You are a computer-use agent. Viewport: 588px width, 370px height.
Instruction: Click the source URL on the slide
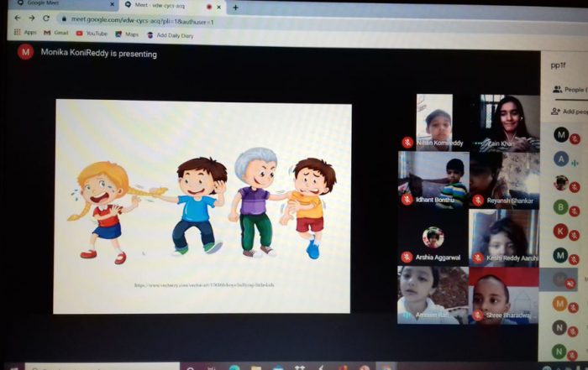pos(204,285)
